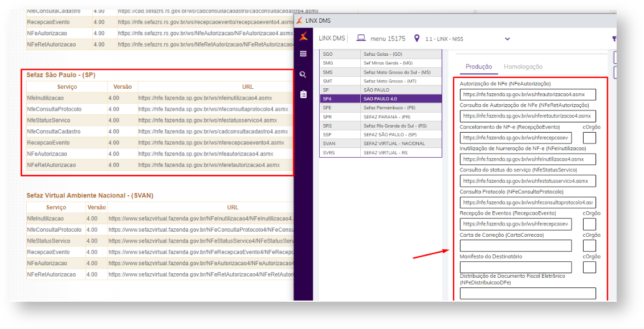The image size is (644, 329).
Task: Select the SRS Sefaz Rio Grande do Sul row
Action: 381,126
